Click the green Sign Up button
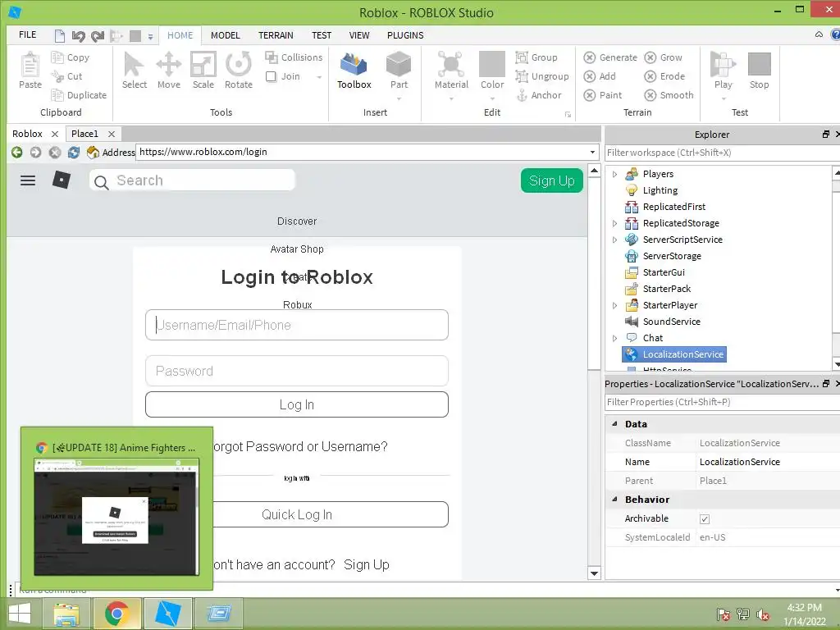Screen dimensions: 840x630 (552, 180)
